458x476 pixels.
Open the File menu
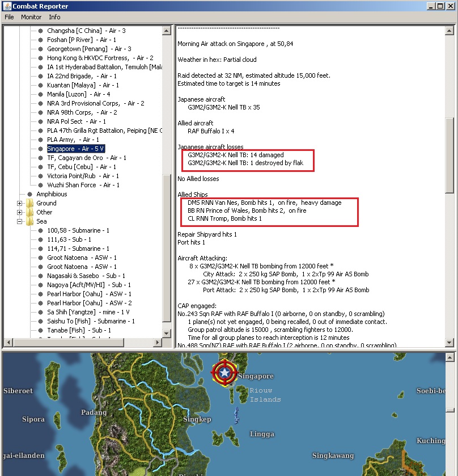[x=9, y=17]
